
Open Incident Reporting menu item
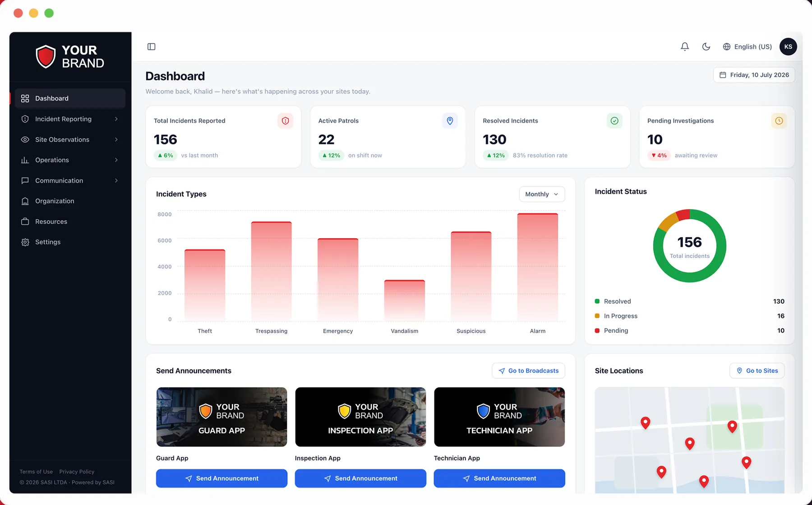click(x=70, y=119)
